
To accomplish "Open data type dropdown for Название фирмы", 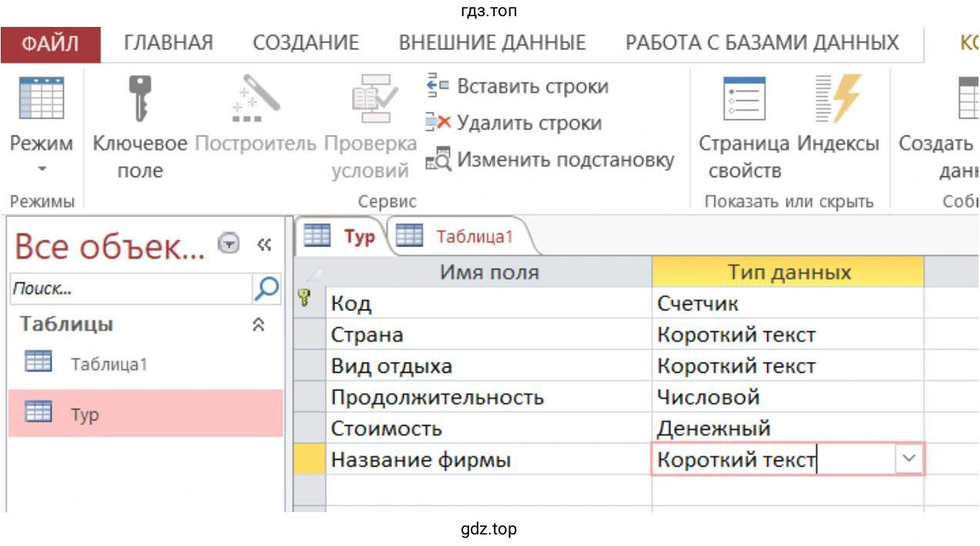I will [908, 458].
